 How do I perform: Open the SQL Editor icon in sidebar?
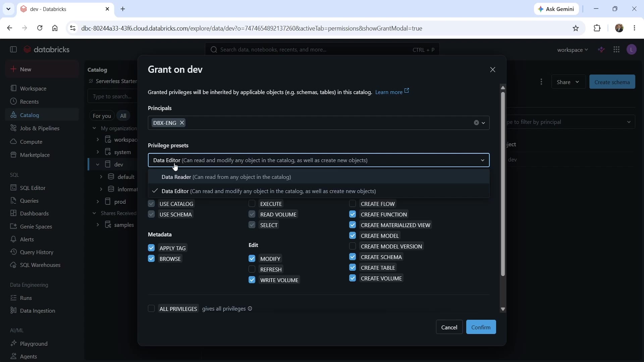[13, 188]
